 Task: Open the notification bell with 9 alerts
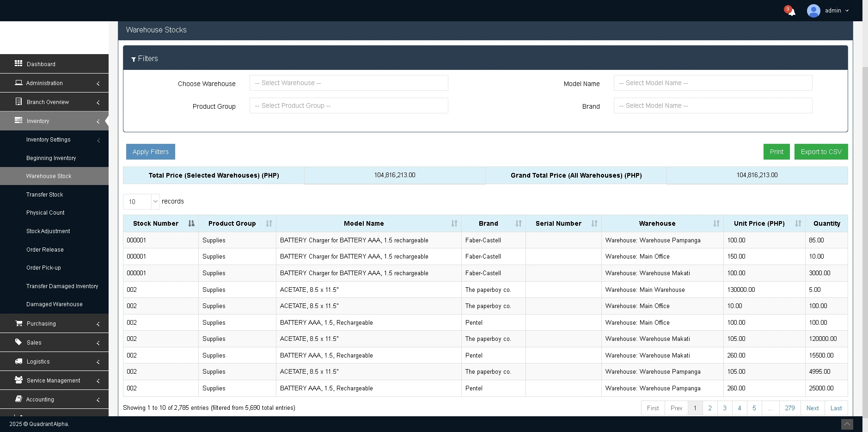[x=790, y=10]
